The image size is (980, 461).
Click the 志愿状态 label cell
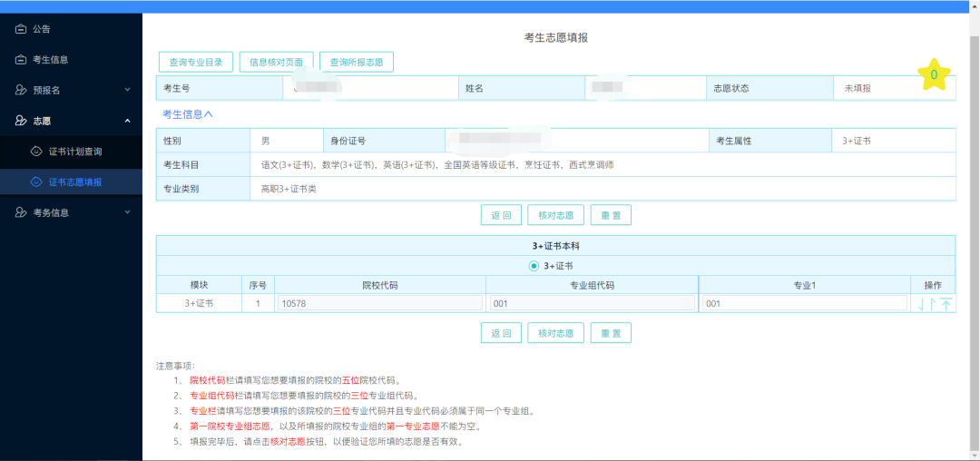770,88
